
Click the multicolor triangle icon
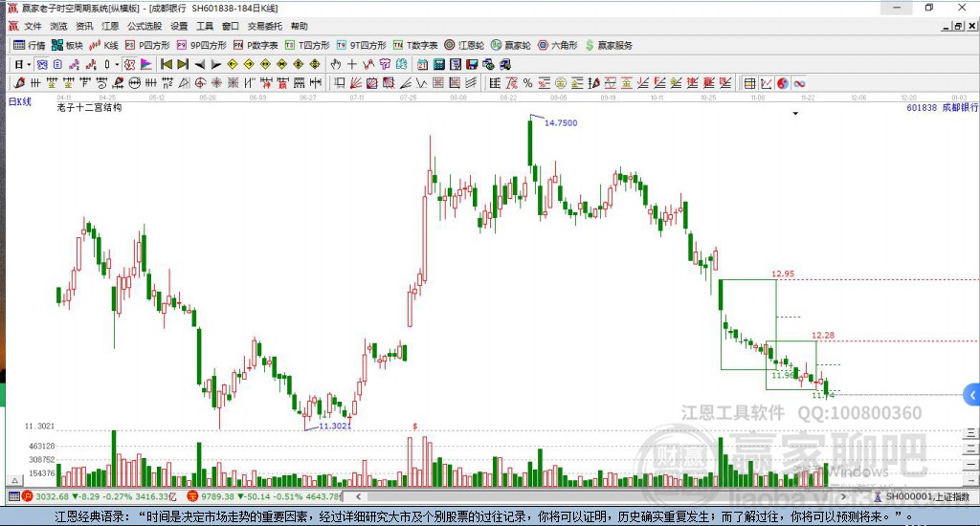pos(145,64)
